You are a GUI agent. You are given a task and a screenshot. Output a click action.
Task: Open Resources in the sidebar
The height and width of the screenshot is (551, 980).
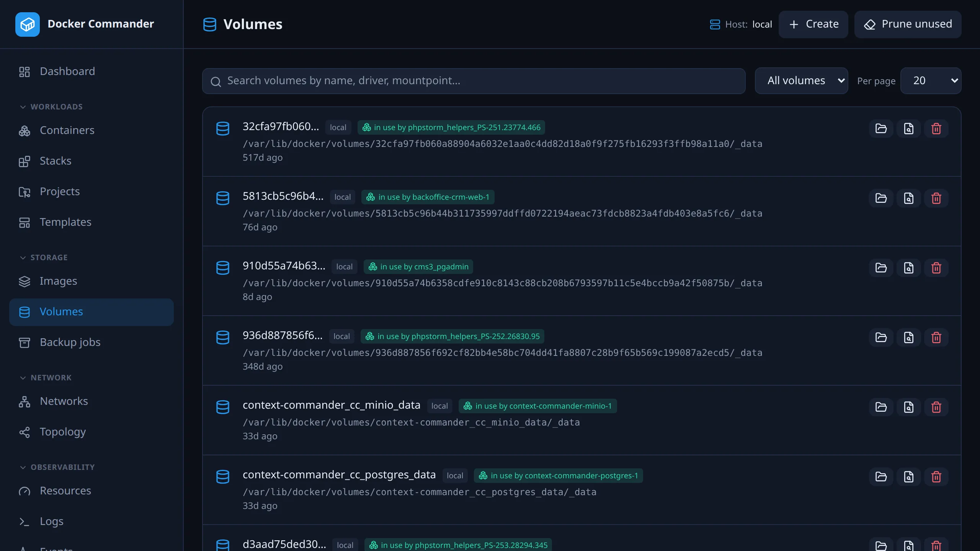91,491
